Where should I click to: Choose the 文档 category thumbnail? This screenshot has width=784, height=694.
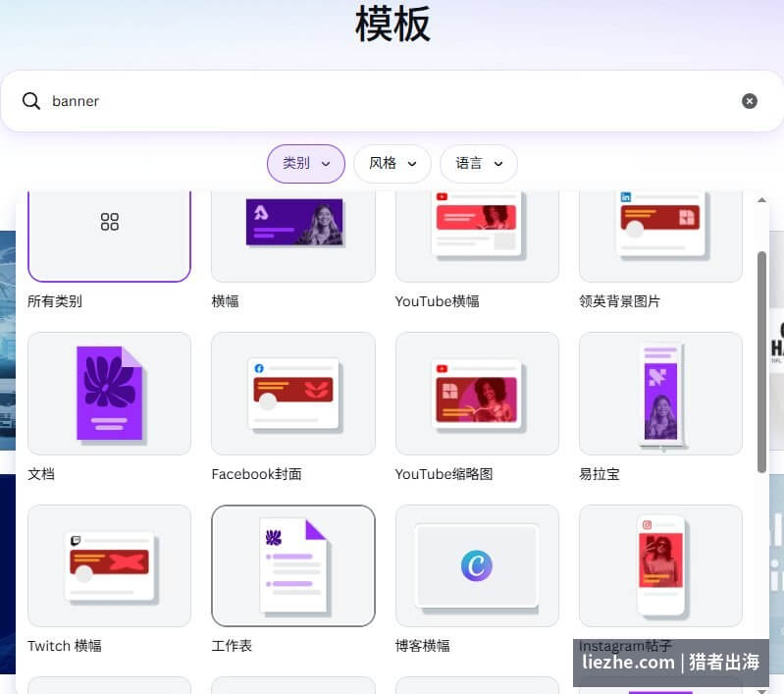[110, 394]
